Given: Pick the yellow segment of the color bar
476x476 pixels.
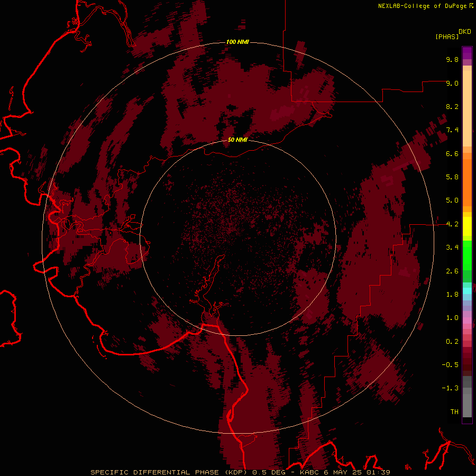Looking at the screenshot, I should tap(467, 226).
